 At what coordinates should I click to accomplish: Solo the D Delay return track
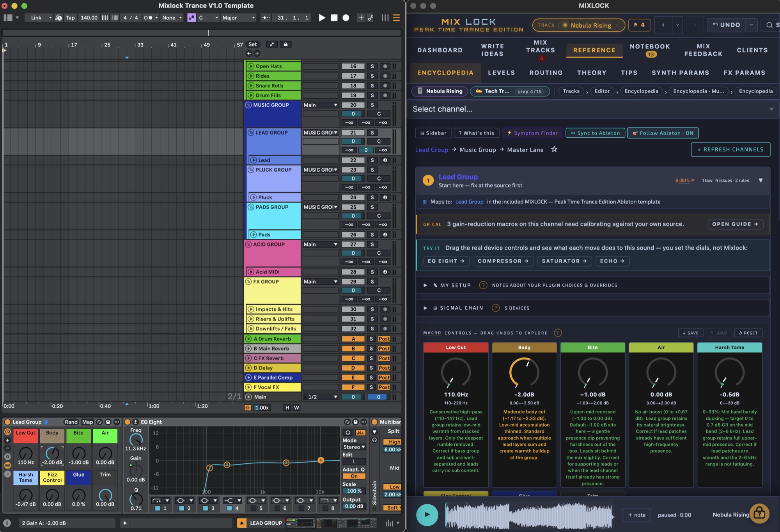click(371, 368)
